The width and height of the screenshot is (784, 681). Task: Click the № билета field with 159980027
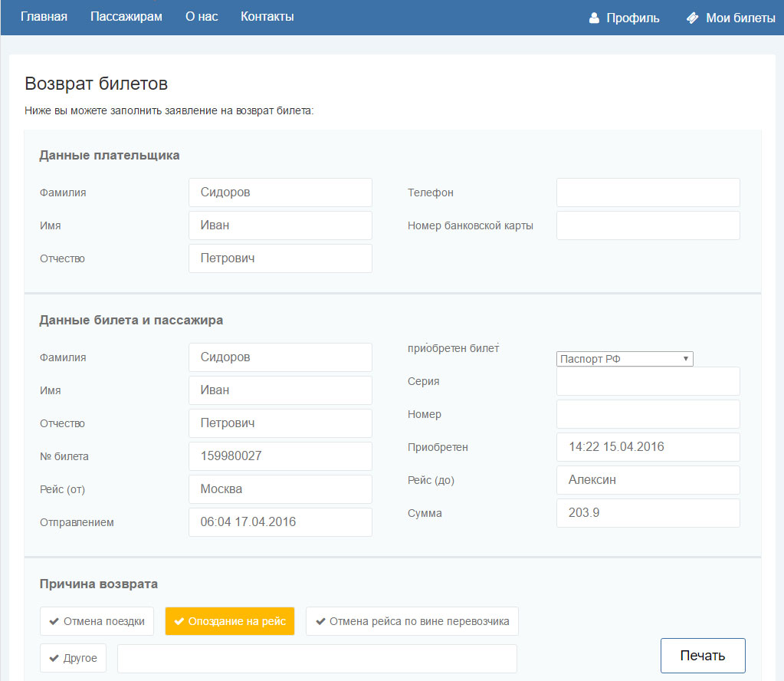click(x=280, y=456)
